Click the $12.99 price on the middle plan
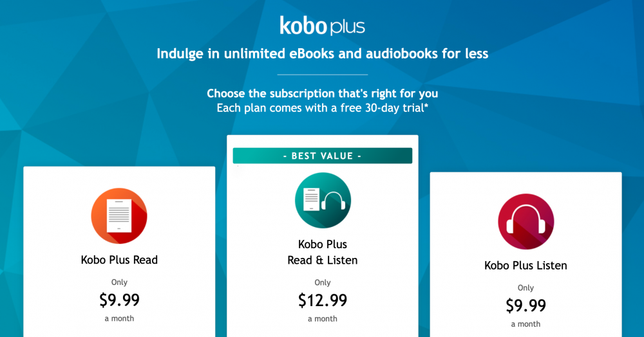The height and width of the screenshot is (337, 644). [323, 300]
